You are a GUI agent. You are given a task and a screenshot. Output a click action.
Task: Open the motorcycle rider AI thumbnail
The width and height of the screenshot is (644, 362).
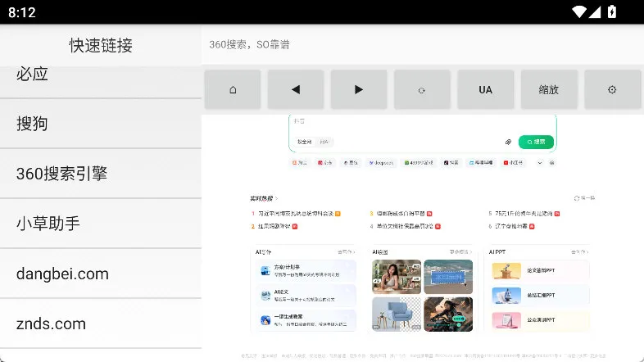(448, 314)
